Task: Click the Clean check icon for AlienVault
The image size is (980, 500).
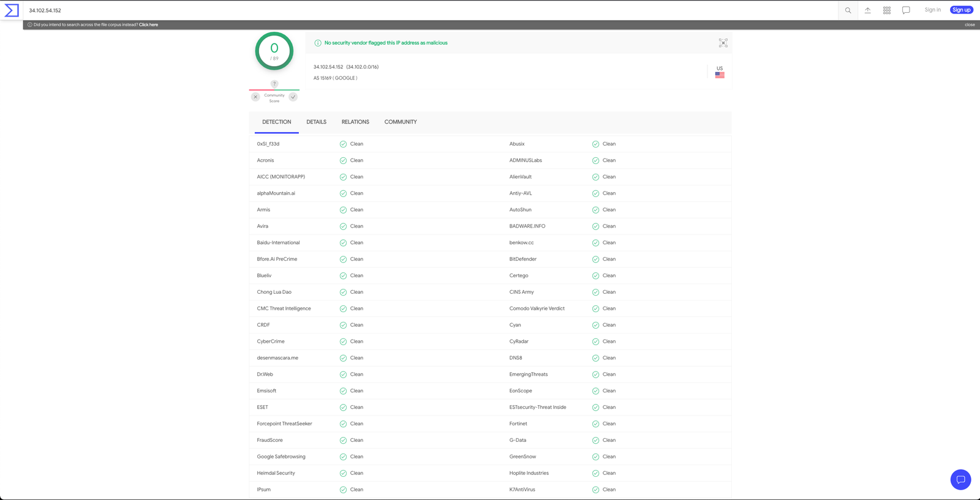Action: 595,177
